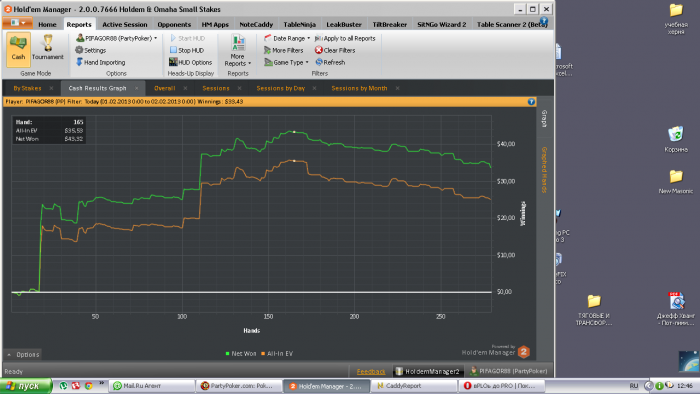Open HM Apps tab
700x394 pixels.
point(215,25)
